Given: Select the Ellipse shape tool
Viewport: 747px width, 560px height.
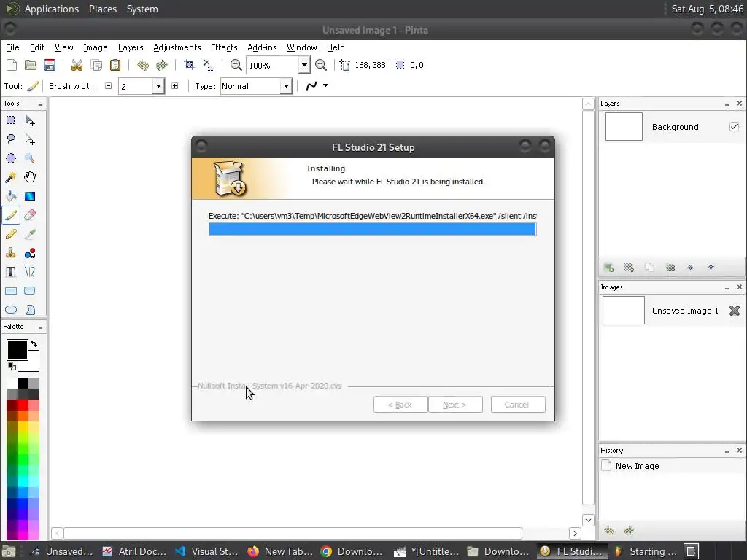Looking at the screenshot, I should [x=10, y=309].
